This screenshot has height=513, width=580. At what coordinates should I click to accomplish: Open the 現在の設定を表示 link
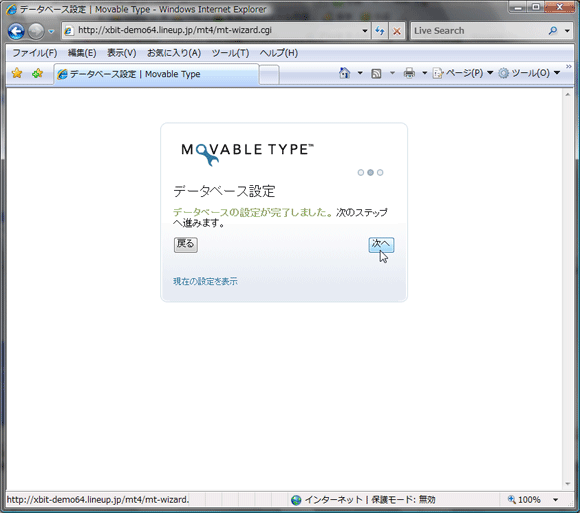pos(205,281)
